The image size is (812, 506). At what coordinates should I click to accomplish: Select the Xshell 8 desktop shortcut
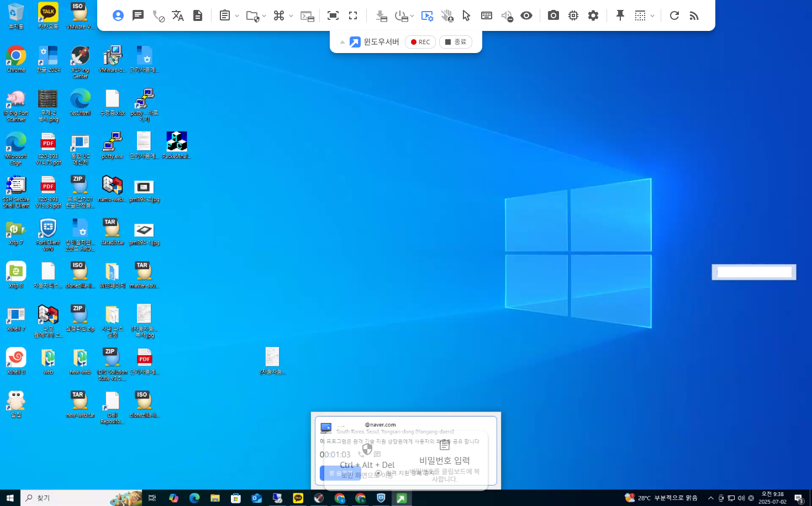click(16, 361)
